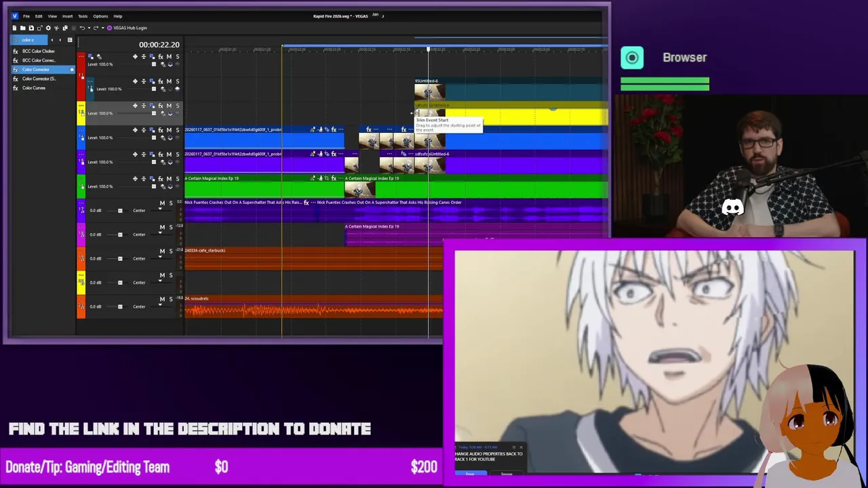Click the VEGAS app logo icon
868x488 pixels.
pyautogui.click(x=14, y=16)
